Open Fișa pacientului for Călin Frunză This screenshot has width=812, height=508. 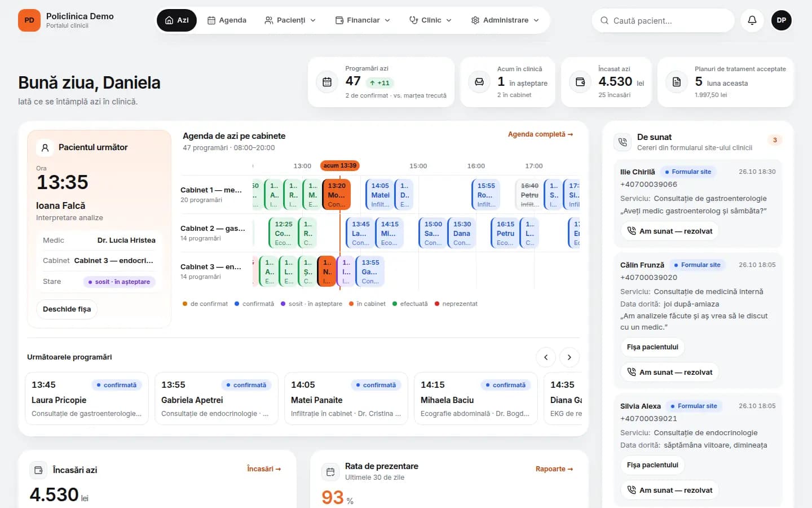652,347
